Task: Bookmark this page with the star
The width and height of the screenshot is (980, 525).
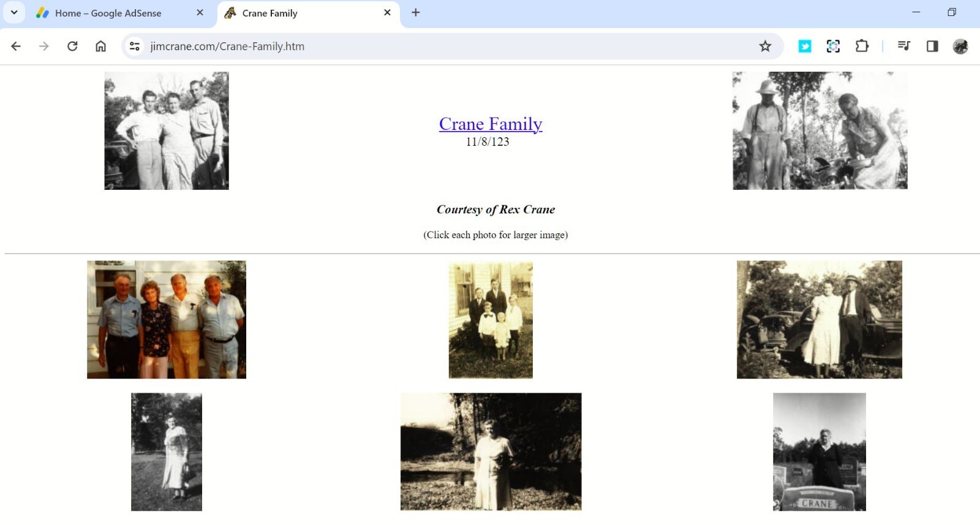Action: [765, 46]
